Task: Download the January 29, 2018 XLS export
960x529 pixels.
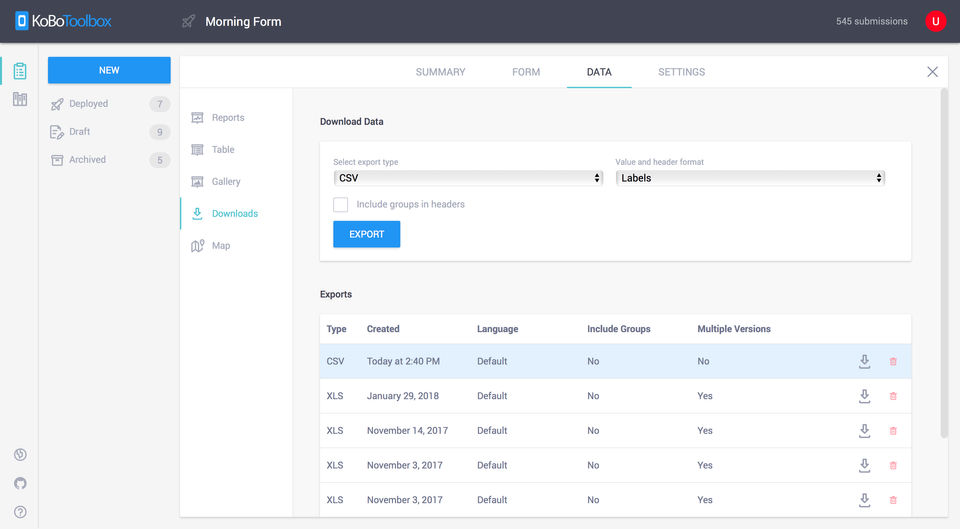Action: tap(864, 396)
